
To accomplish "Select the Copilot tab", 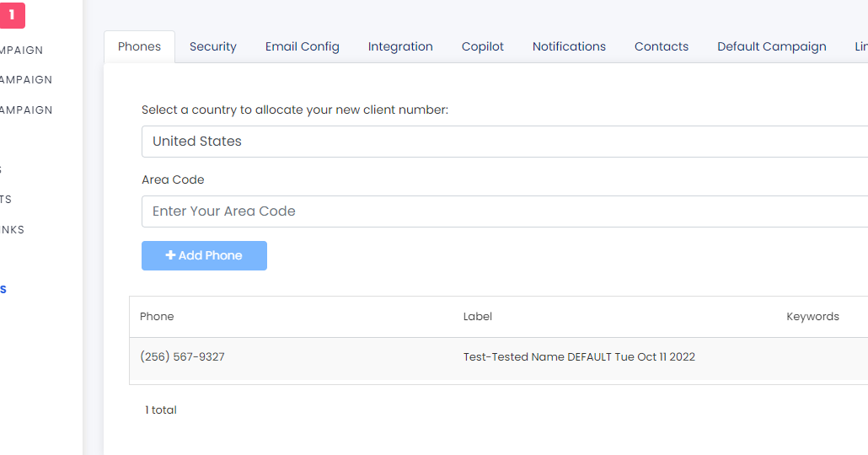I will tap(483, 46).
